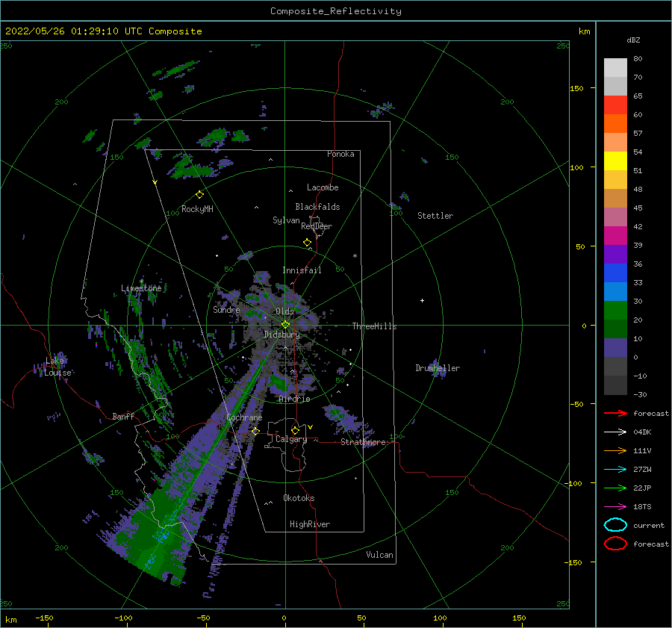Image resolution: width=672 pixels, height=628 pixels.
Task: Click the cyan current ellipse legend icon
Action: [615, 525]
